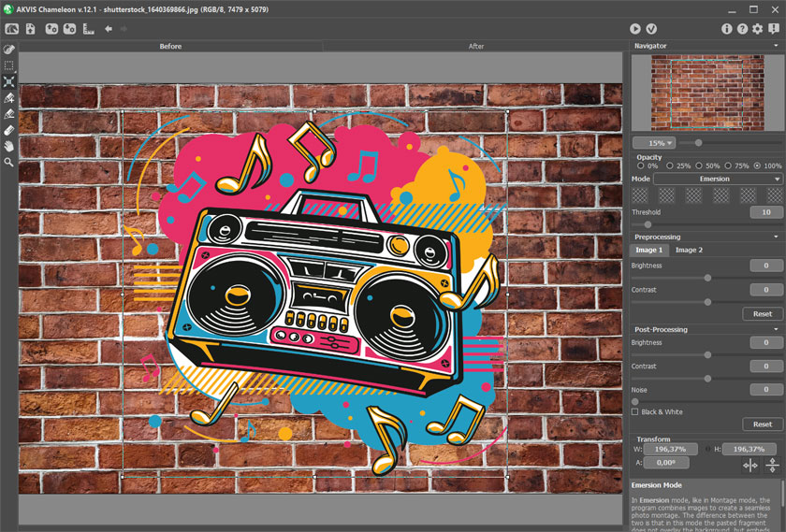The height and width of the screenshot is (532, 786).
Task: Click the Threshold value field
Action: [766, 212]
